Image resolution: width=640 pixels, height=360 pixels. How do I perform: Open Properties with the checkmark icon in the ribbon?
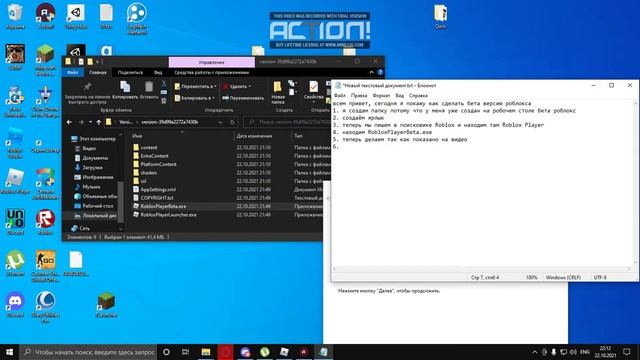pos(313,87)
